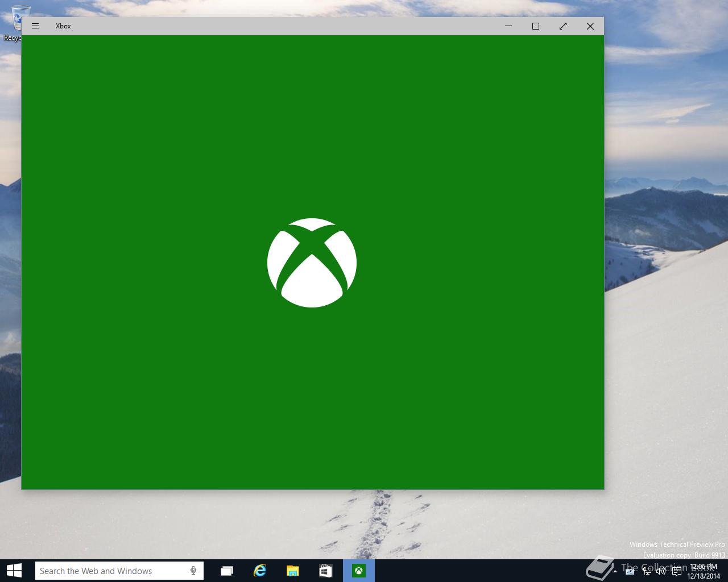
Task: Launch Internet Explorer from the taskbar
Action: click(x=260, y=571)
